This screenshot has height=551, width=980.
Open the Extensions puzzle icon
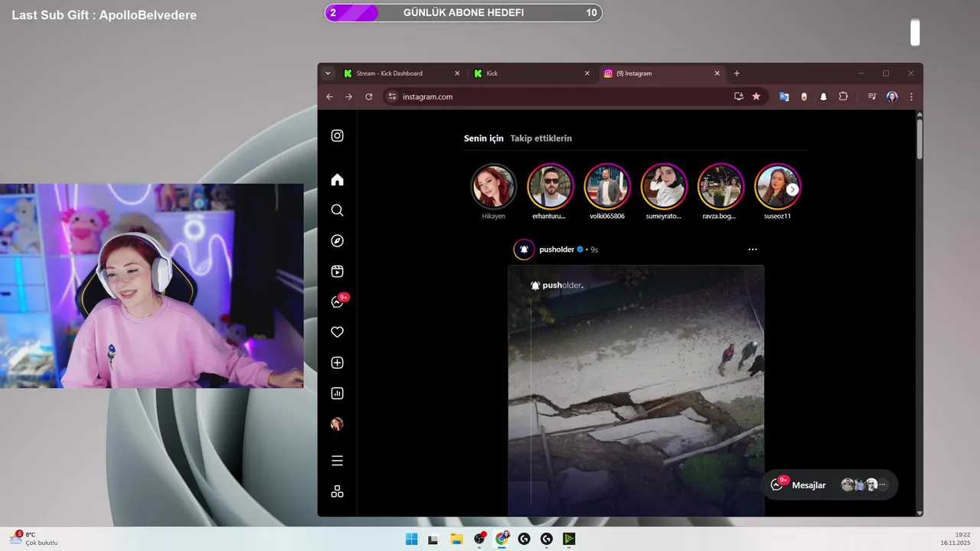843,96
